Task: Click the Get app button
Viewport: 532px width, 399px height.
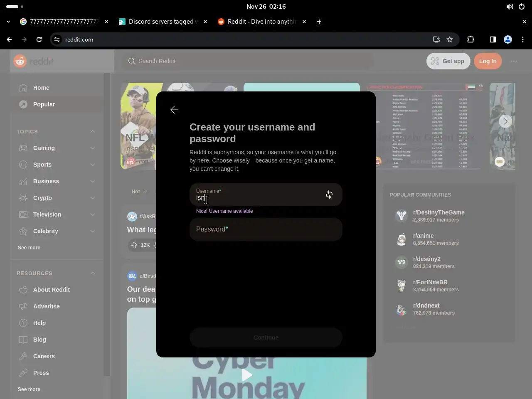Action: [x=448, y=61]
